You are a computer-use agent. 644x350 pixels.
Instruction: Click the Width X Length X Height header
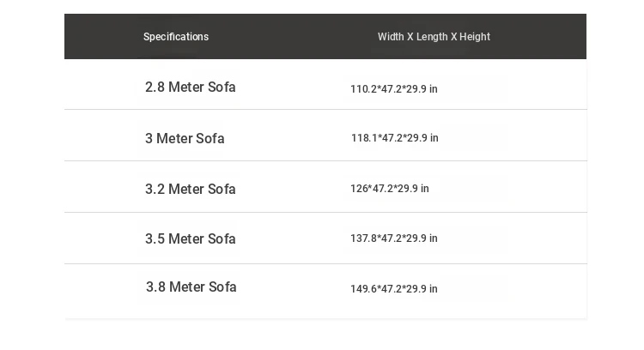434,37
